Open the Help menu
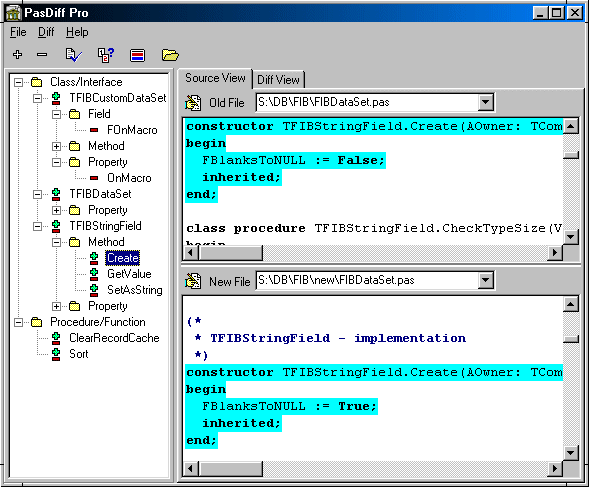This screenshot has width=589, height=487. tap(77, 32)
